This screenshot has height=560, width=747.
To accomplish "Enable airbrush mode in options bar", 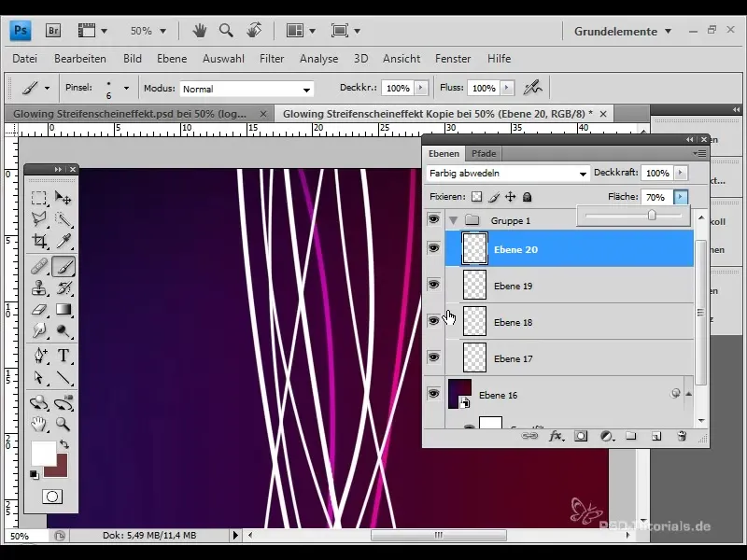I will click(532, 88).
